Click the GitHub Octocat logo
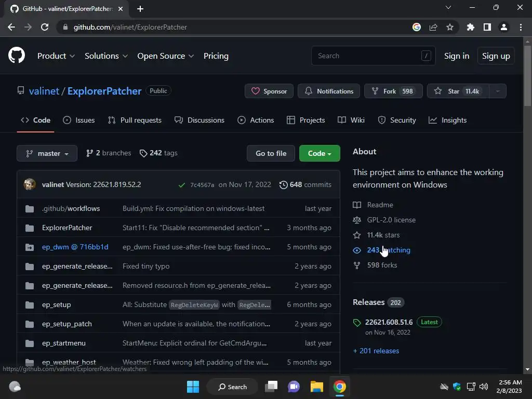 [x=16, y=55]
